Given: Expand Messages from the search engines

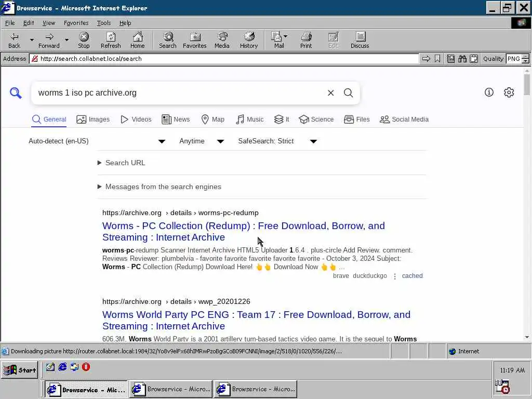Looking at the screenshot, I should (159, 187).
